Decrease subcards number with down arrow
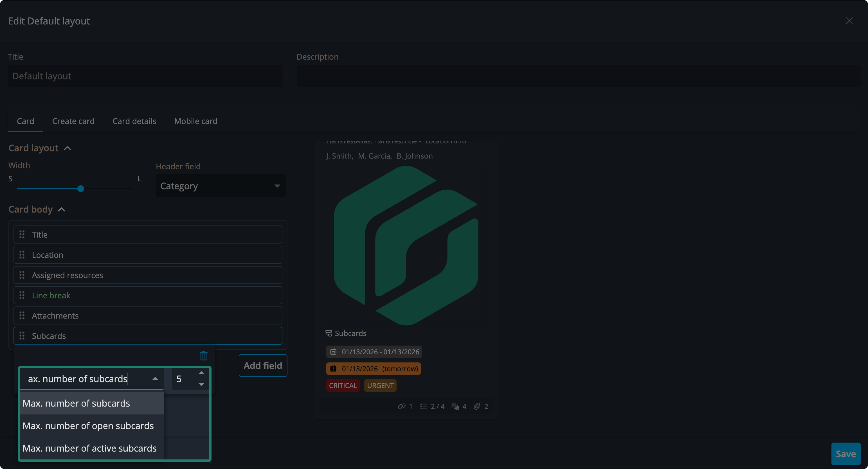Image resolution: width=868 pixels, height=469 pixels. [x=201, y=384]
